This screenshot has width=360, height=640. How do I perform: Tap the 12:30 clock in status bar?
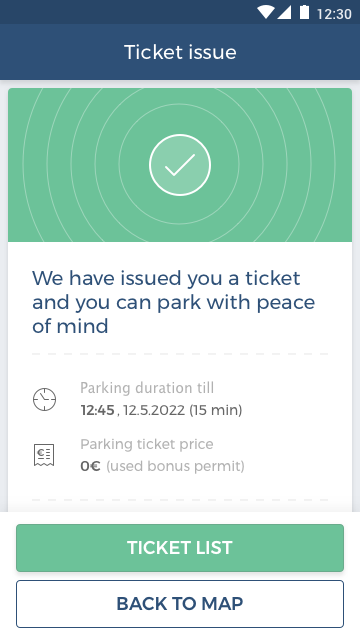(x=334, y=14)
